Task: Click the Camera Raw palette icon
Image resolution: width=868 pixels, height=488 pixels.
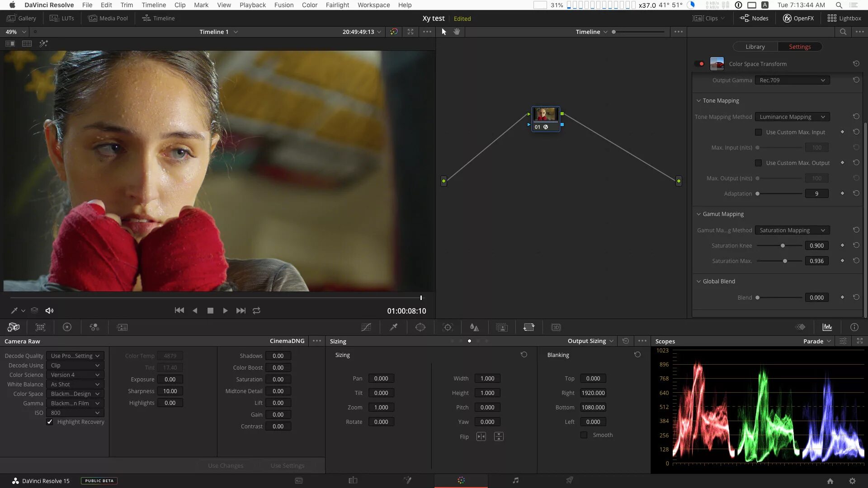Action: pos(14,327)
